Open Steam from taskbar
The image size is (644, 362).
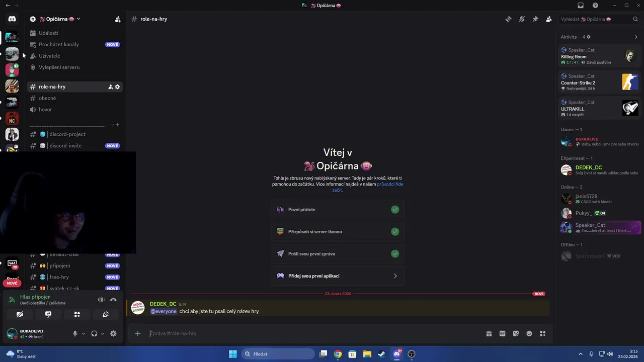(382, 354)
